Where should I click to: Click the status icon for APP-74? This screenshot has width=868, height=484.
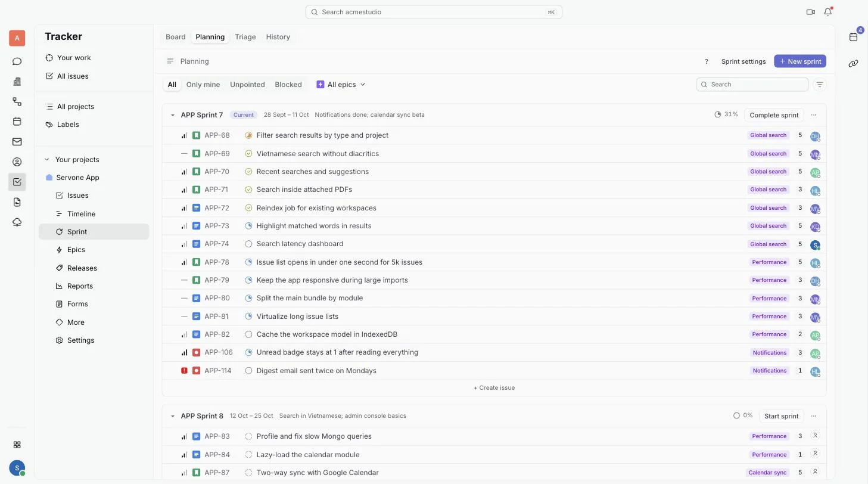pyautogui.click(x=248, y=244)
